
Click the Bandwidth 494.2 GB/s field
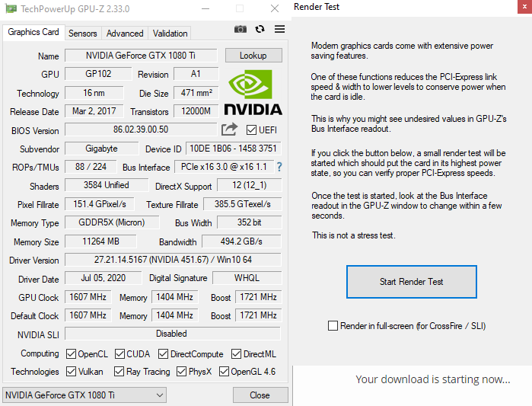coord(241,241)
